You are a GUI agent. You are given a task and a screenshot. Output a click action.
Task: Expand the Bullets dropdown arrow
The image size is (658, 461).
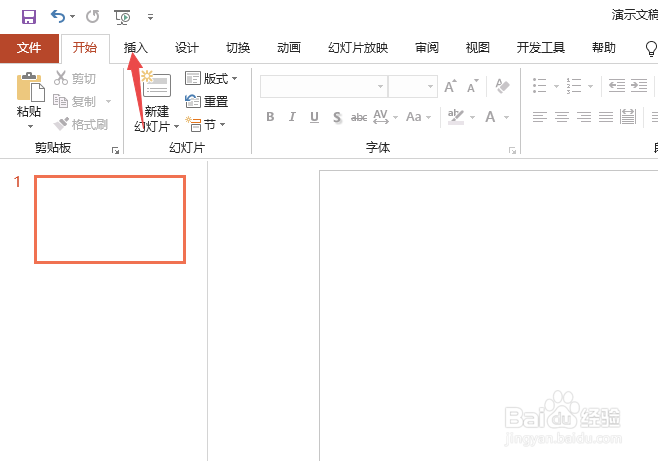[x=556, y=86]
